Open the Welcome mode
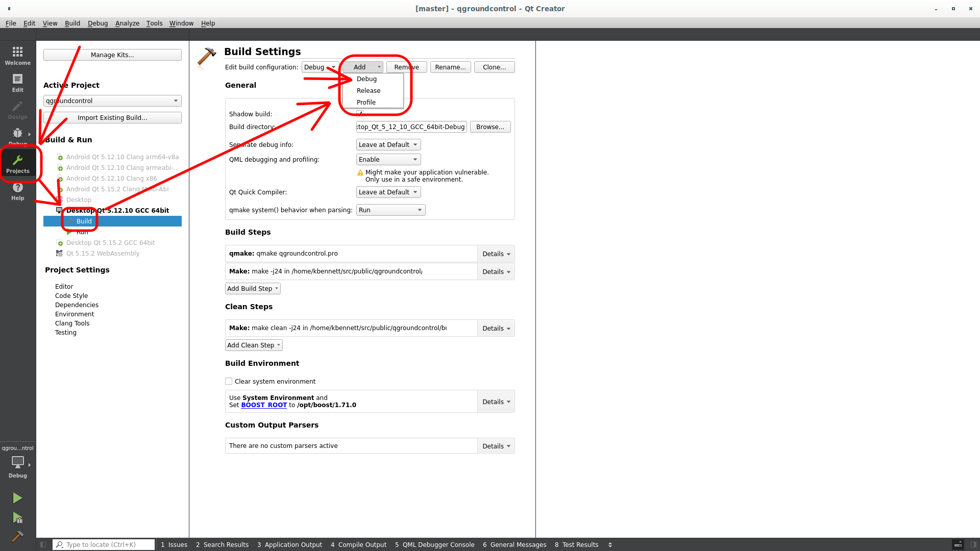 tap(17, 55)
